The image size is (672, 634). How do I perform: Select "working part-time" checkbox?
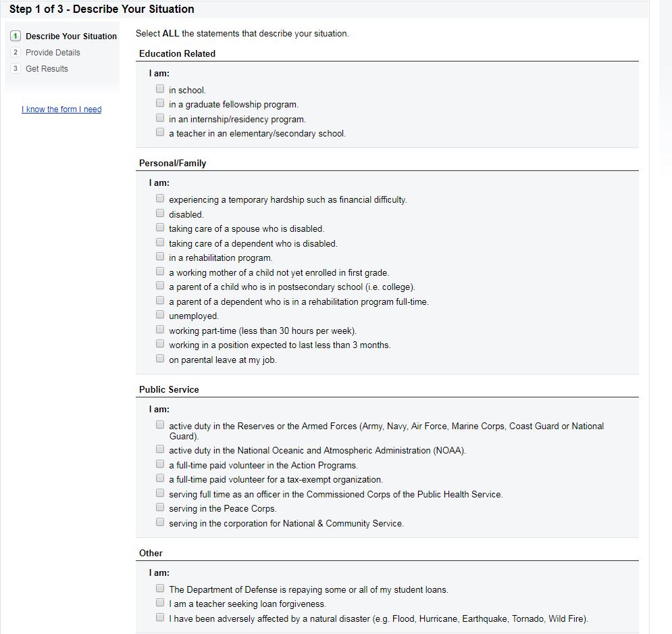(x=160, y=330)
